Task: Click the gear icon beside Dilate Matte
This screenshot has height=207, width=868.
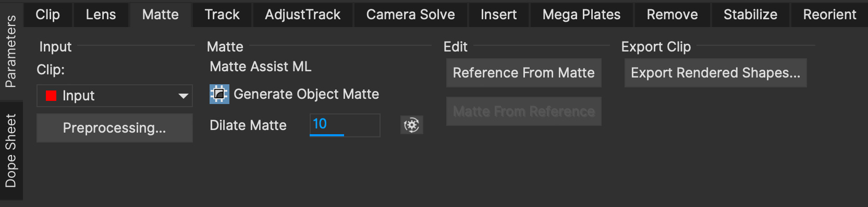Action: (x=412, y=125)
